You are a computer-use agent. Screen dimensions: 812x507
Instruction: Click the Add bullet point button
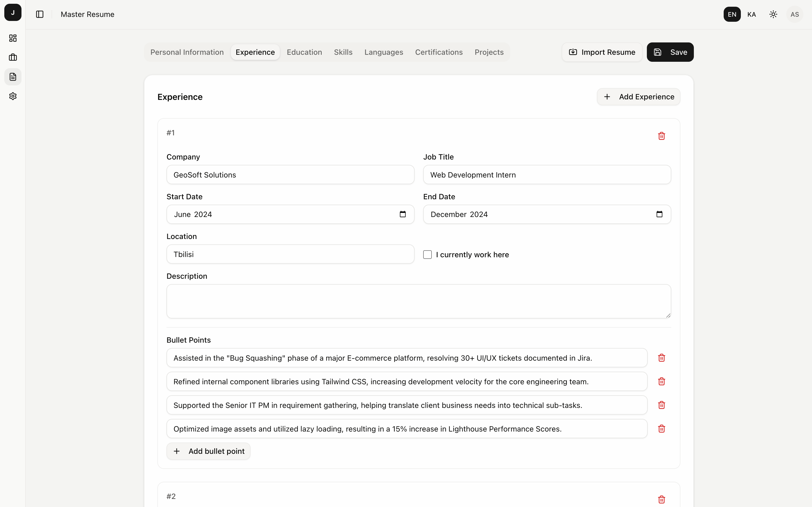click(208, 451)
